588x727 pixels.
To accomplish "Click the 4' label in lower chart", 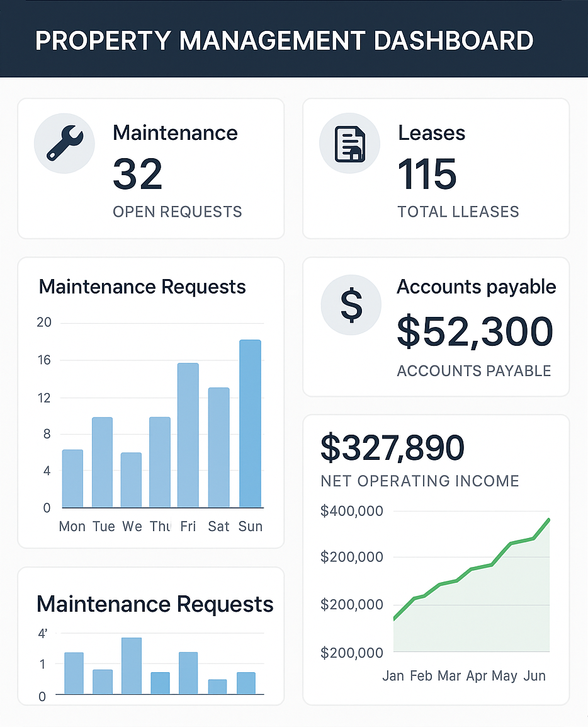I will pos(43,633).
